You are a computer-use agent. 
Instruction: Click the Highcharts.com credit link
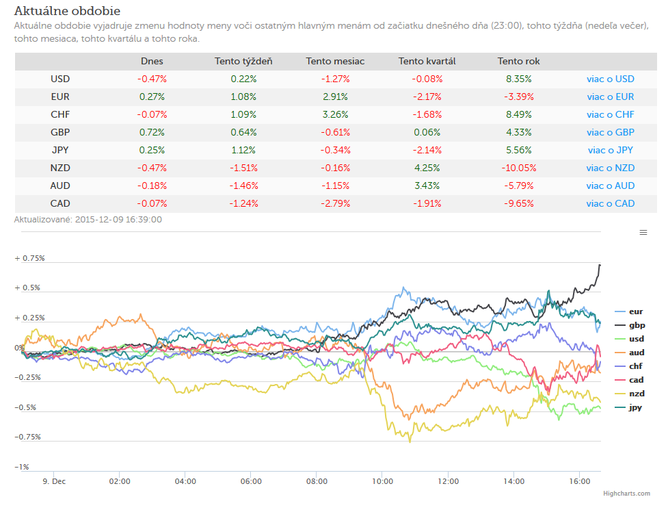pos(626,494)
